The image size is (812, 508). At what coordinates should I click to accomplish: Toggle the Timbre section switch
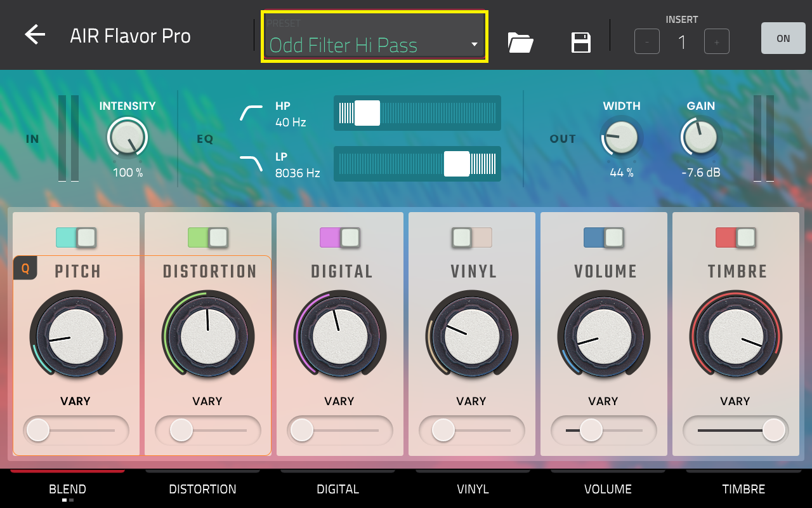pos(736,237)
